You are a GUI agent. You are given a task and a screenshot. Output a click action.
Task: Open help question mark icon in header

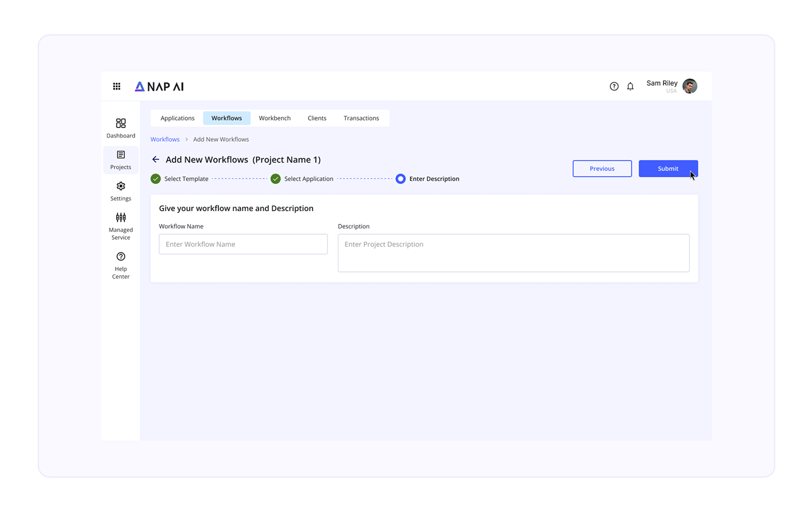(614, 86)
